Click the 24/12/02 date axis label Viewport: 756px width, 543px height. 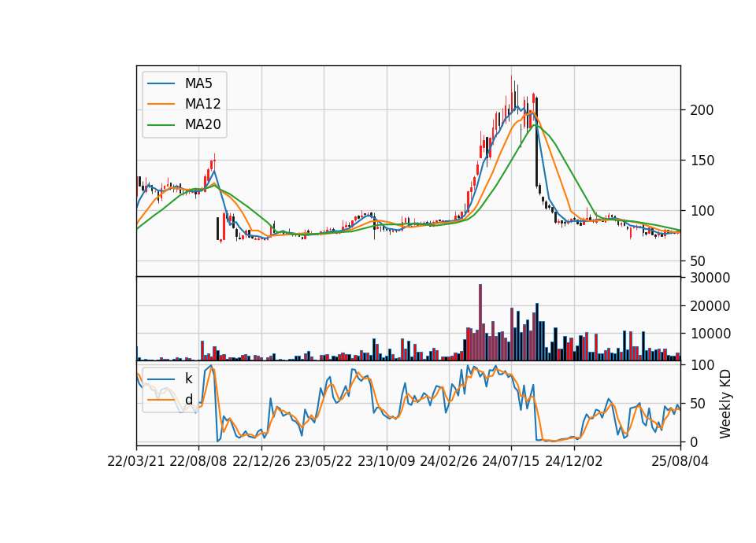click(574, 461)
